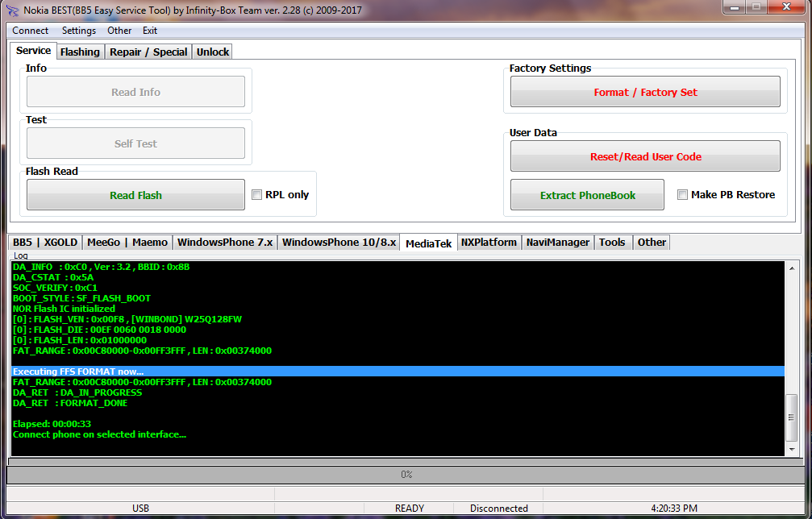The height and width of the screenshot is (519, 812).
Task: Click the 'DA_RET : DA_IN_PROGRESS' log line
Action: (x=77, y=392)
